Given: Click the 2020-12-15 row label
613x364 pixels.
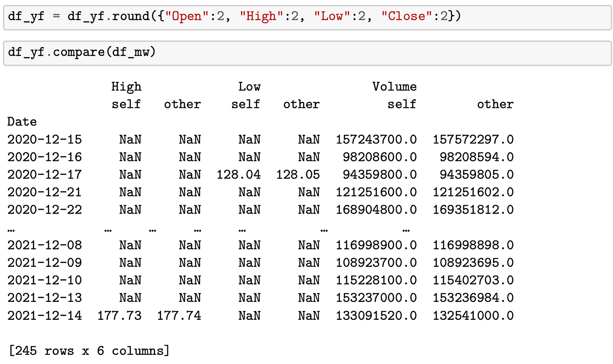Looking at the screenshot, I should (44, 139).
